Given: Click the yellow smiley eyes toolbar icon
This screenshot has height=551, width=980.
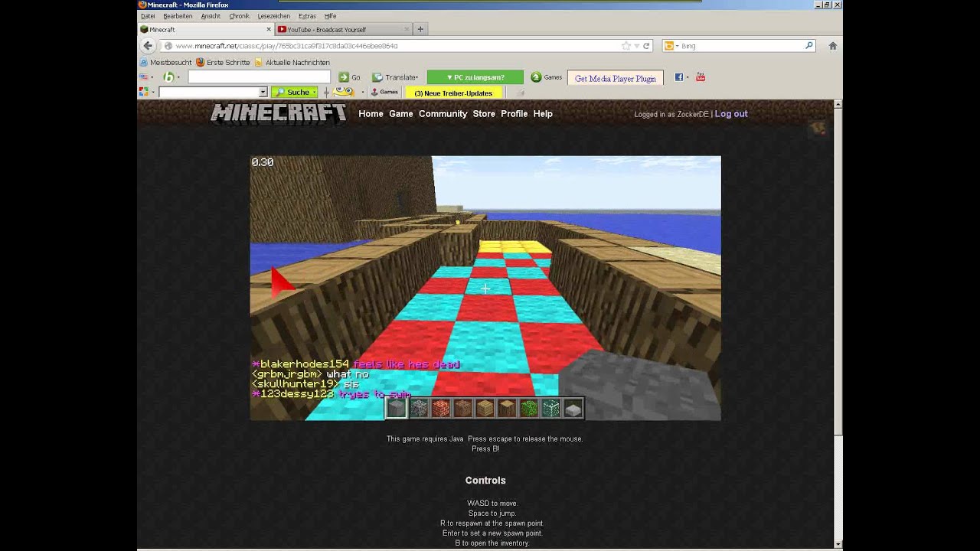Looking at the screenshot, I should click(x=344, y=92).
